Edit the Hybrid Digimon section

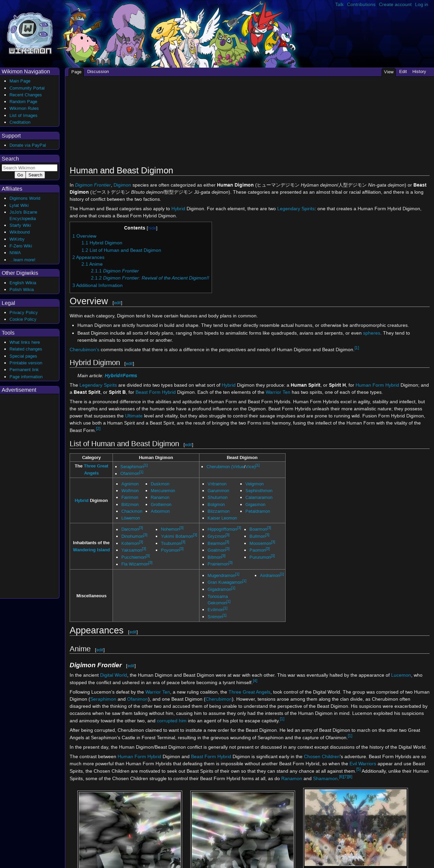tap(129, 364)
